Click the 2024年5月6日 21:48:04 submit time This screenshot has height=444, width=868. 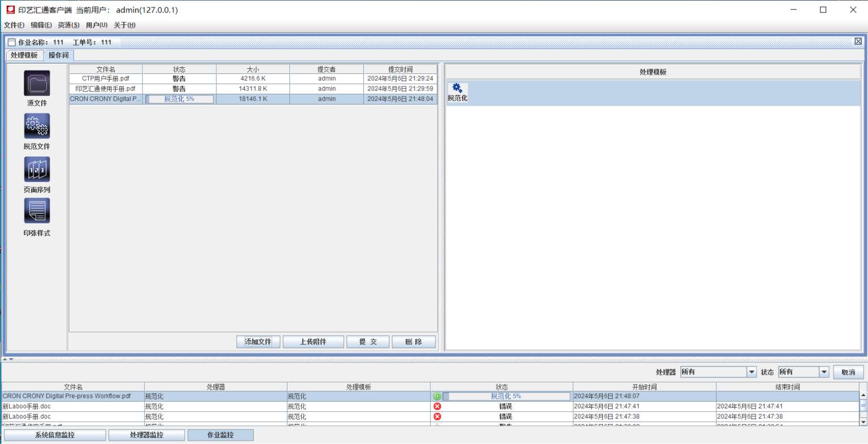(x=400, y=99)
